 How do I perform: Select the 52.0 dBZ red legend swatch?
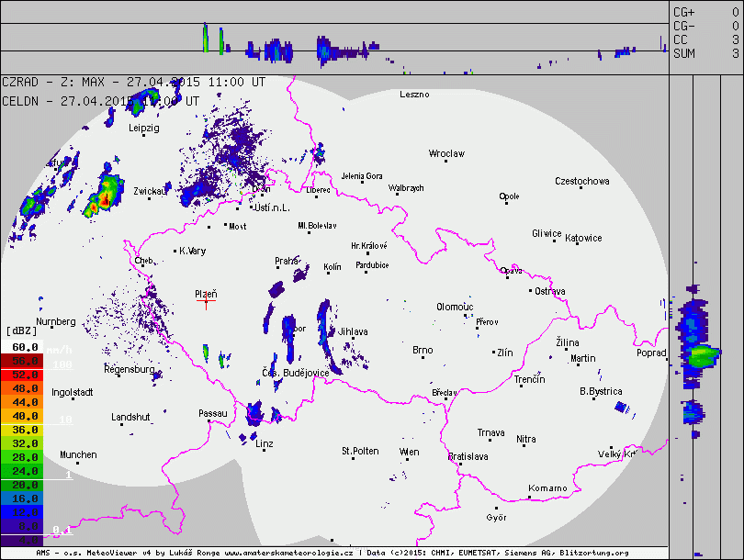point(24,375)
